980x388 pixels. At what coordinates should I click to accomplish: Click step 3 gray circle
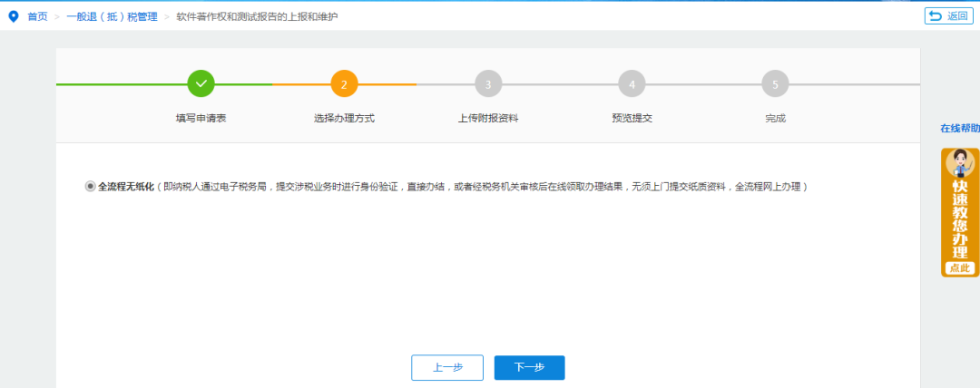(488, 83)
